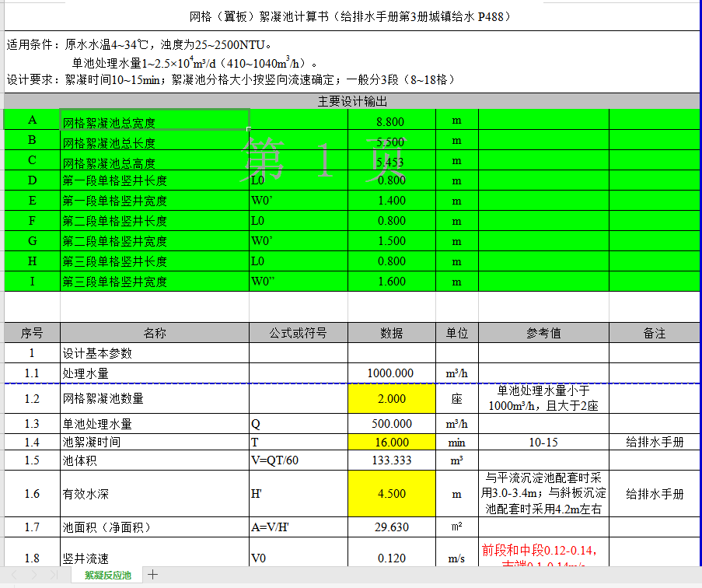The height and width of the screenshot is (588, 702).
Task: Click the 有效水深 name cell
Action: [155, 494]
